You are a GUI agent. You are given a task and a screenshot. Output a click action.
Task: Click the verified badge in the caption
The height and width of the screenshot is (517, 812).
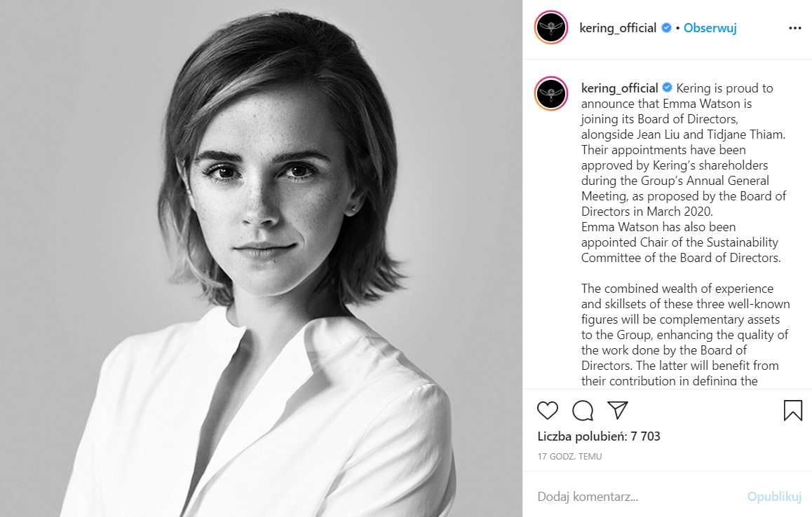point(668,88)
